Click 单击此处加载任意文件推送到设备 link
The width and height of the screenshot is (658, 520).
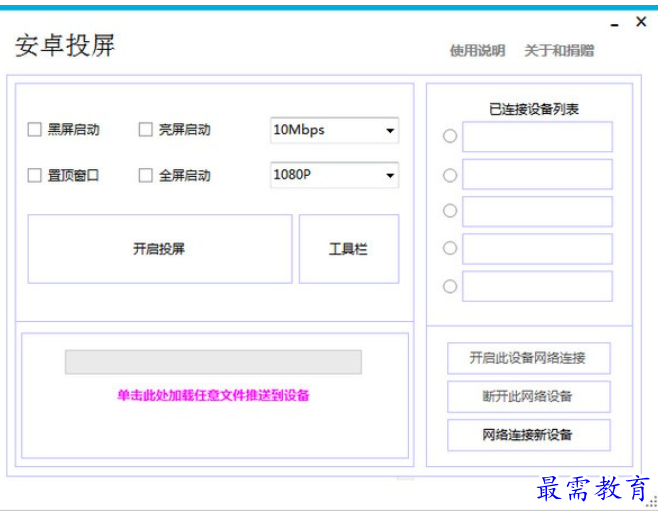213,395
